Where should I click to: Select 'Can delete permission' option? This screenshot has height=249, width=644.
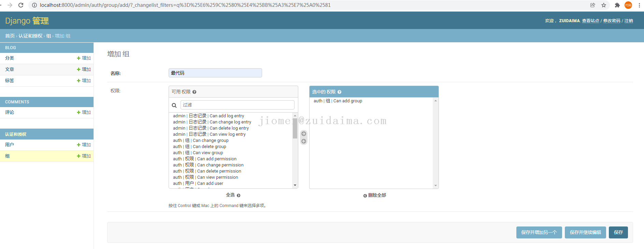[207, 171]
